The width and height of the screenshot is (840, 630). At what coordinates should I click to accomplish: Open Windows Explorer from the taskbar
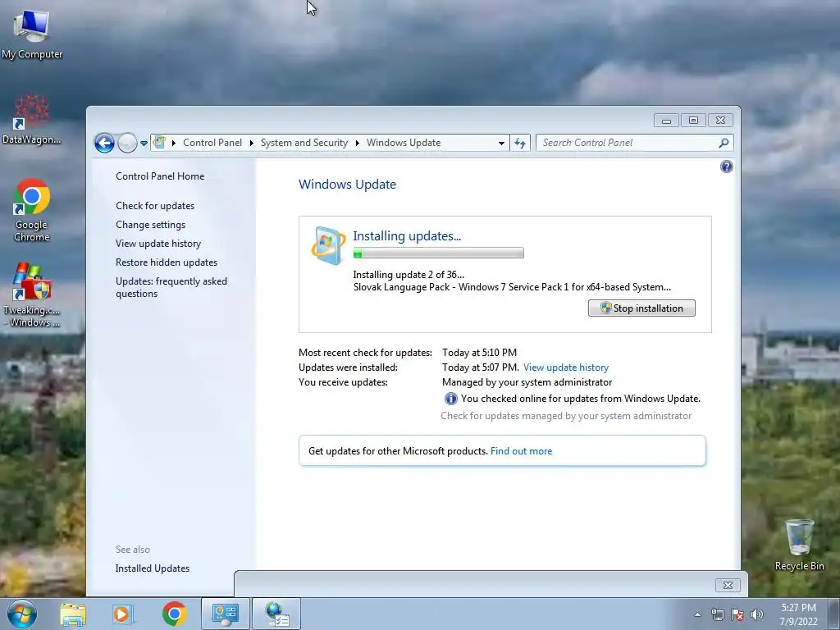point(73,614)
